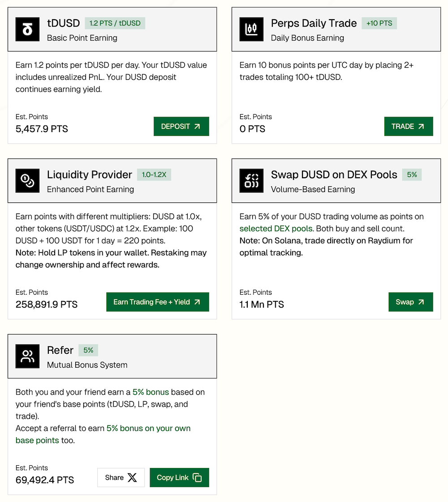Click the tDUSD logo icon
Screen dimensions: 448x502
pyautogui.click(x=27, y=29)
